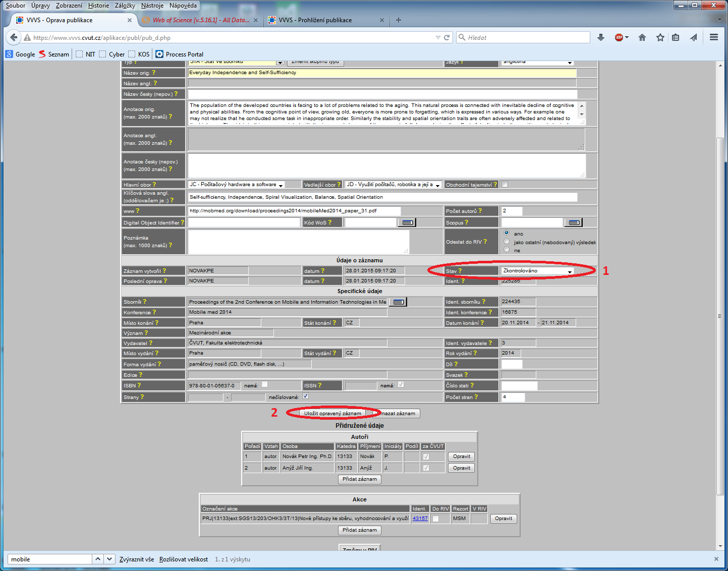Click the Název orig. text field
728x571 pixels.
pyautogui.click(x=382, y=73)
